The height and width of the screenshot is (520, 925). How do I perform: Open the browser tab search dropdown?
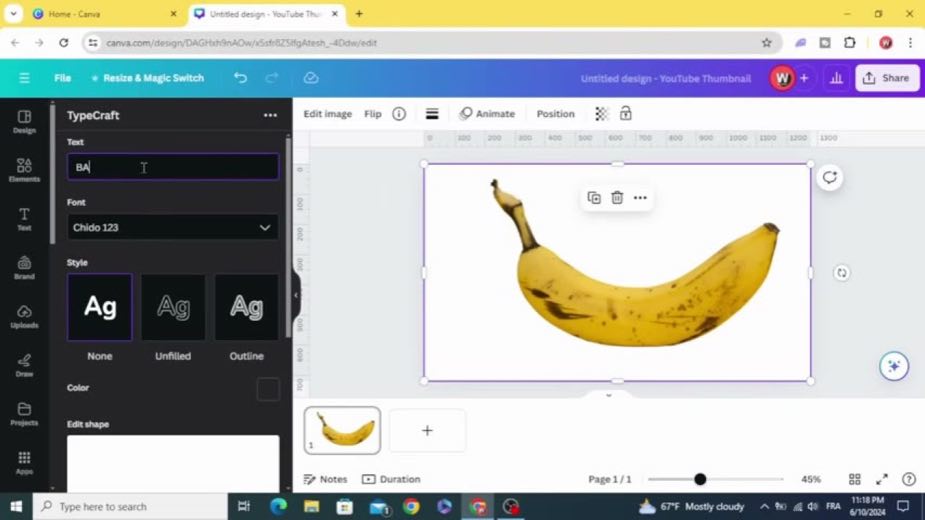pos(13,14)
